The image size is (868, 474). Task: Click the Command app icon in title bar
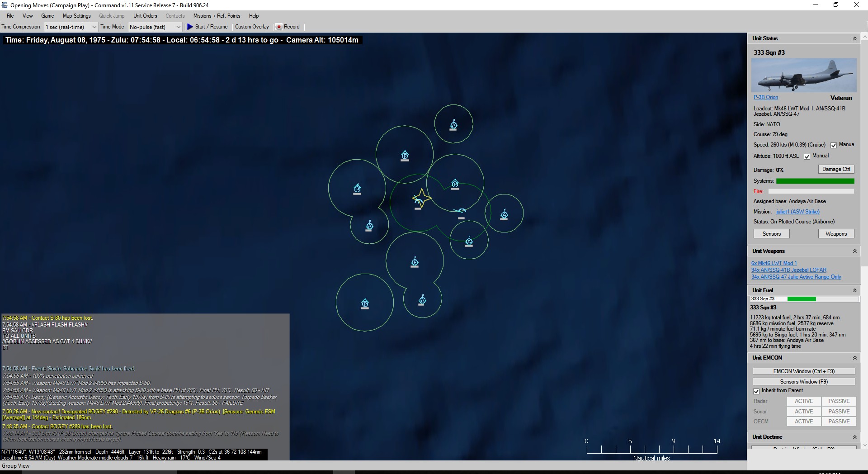click(x=5, y=5)
